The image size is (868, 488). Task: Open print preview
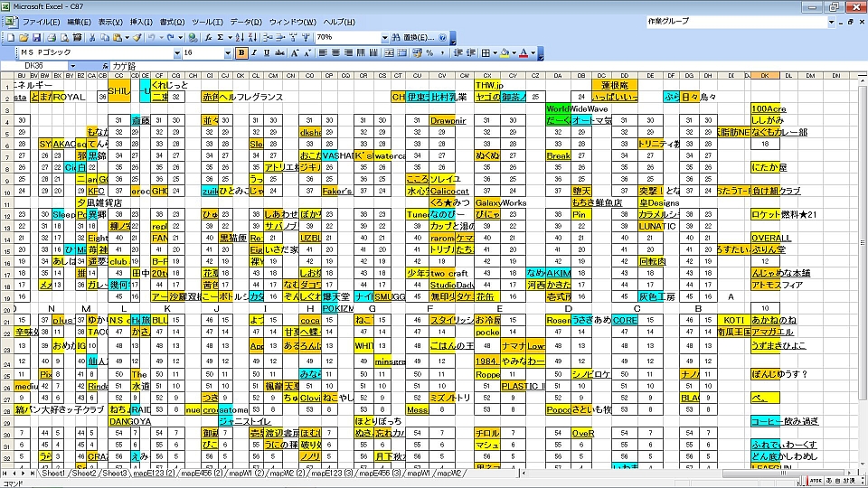(64, 38)
